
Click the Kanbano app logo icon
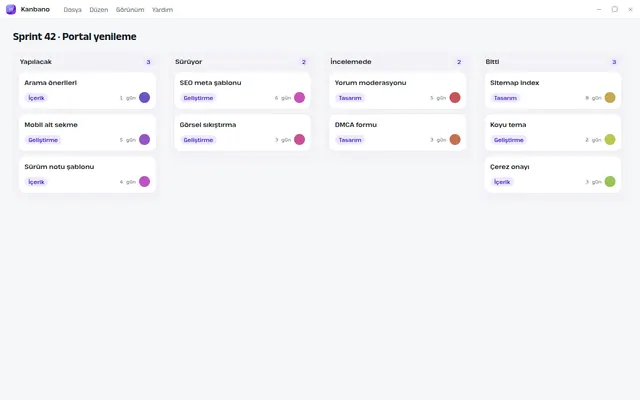(11, 9)
